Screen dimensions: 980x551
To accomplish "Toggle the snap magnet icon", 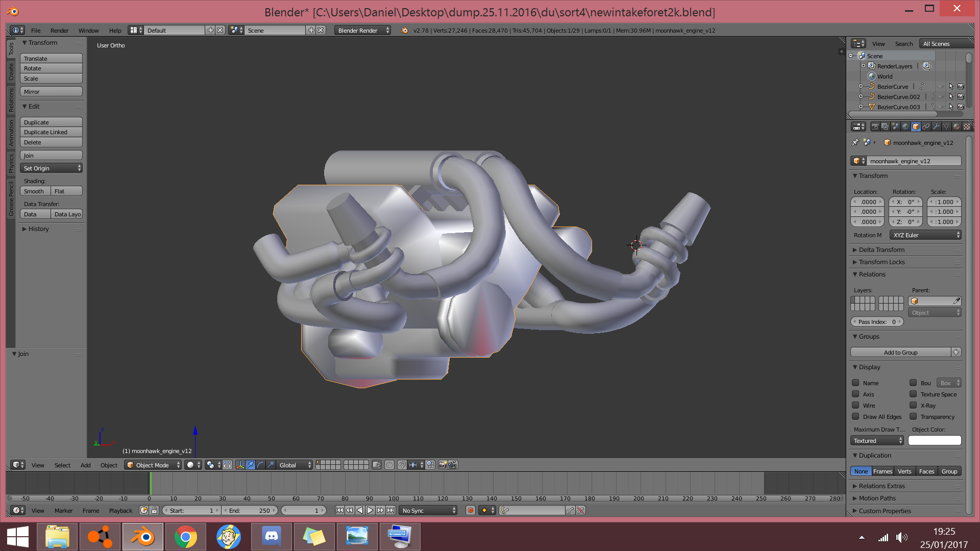I will [402, 465].
